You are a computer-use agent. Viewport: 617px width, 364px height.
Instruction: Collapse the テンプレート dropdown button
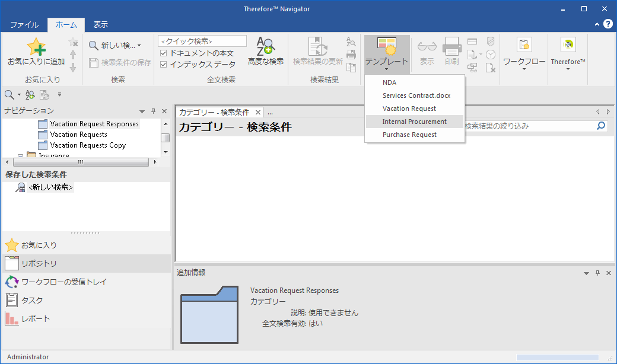click(x=387, y=55)
